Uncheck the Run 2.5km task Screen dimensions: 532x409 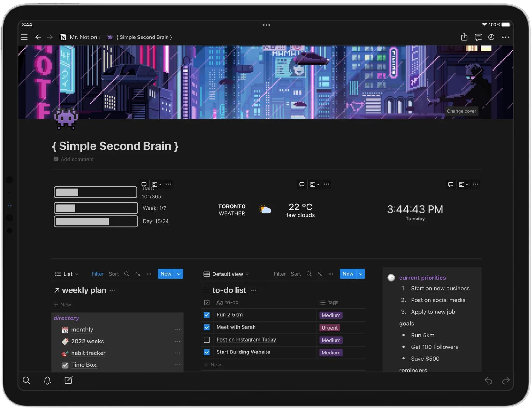coord(207,315)
